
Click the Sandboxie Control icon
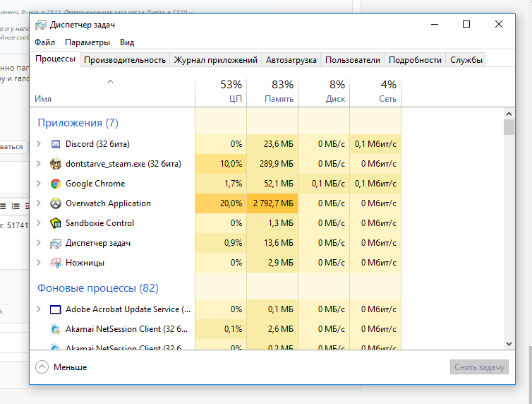point(56,223)
